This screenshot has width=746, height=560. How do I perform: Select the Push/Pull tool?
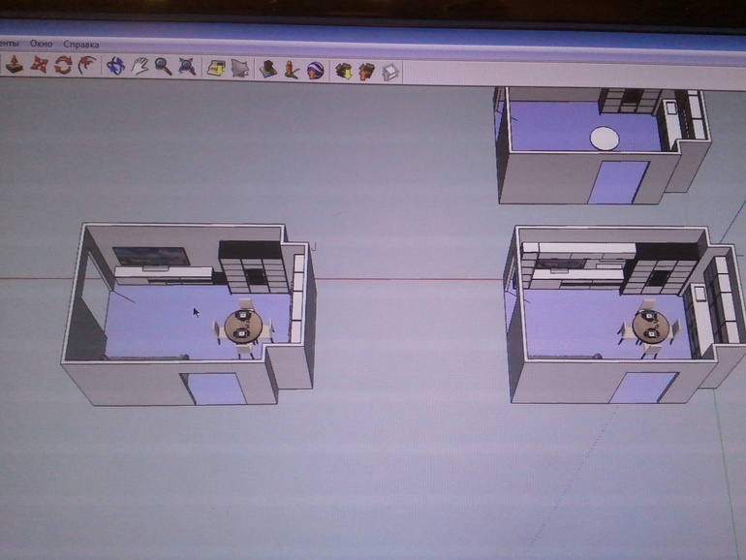(x=16, y=66)
